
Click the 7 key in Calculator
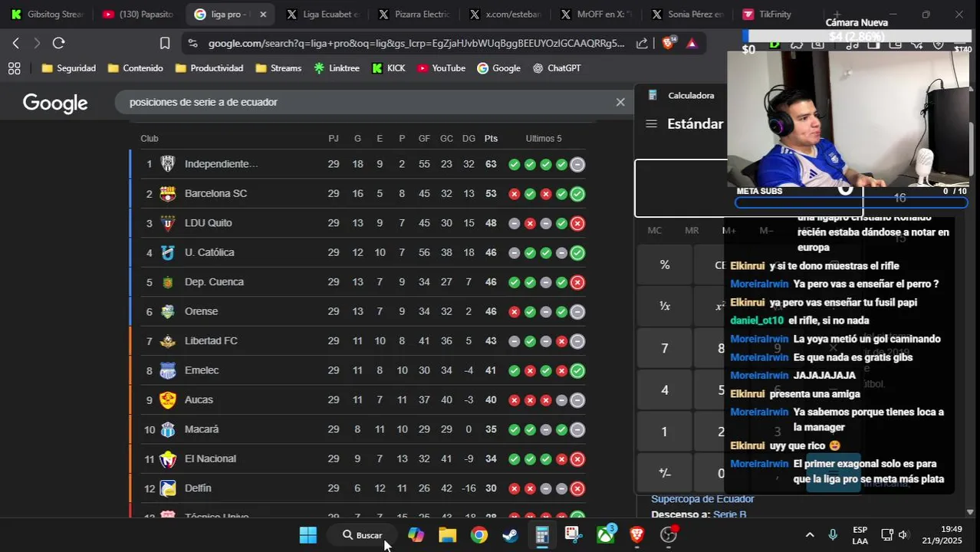665,349
